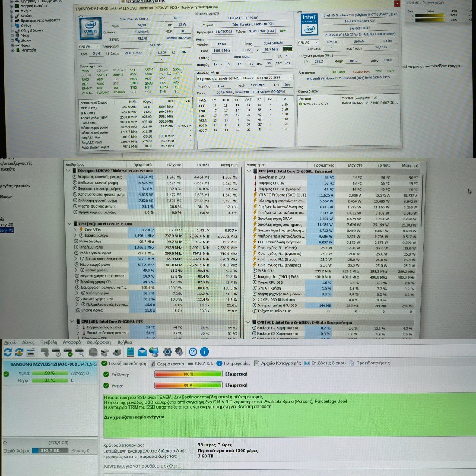This screenshot has width=476, height=476.
Task: Click the Μνήμη memory chip tree icon
Action: click(17, 11)
